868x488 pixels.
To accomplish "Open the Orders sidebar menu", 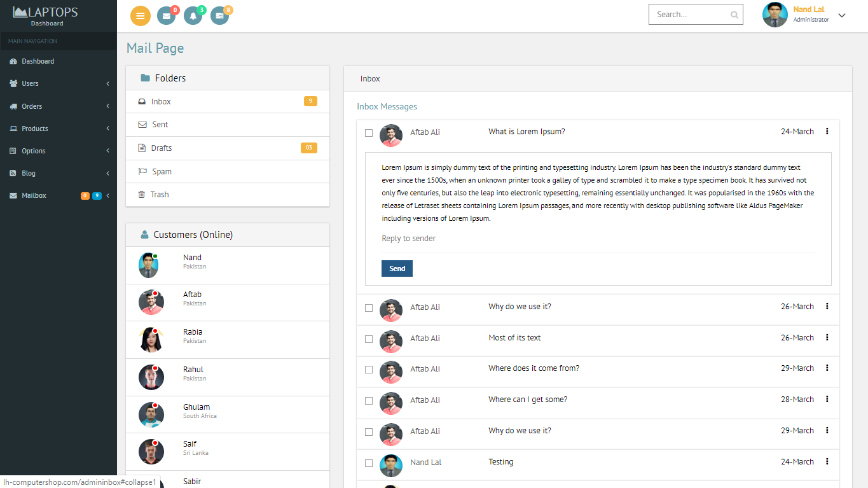I will click(59, 106).
